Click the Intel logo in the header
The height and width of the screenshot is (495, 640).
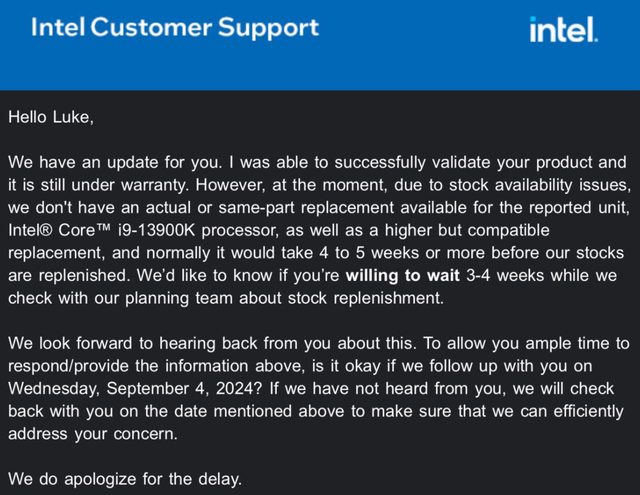[x=563, y=29]
